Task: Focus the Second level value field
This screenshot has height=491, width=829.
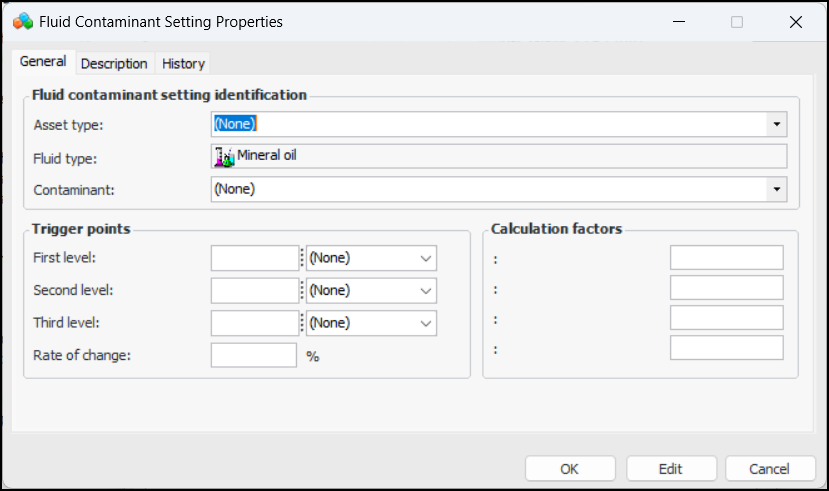Action: tap(255, 291)
